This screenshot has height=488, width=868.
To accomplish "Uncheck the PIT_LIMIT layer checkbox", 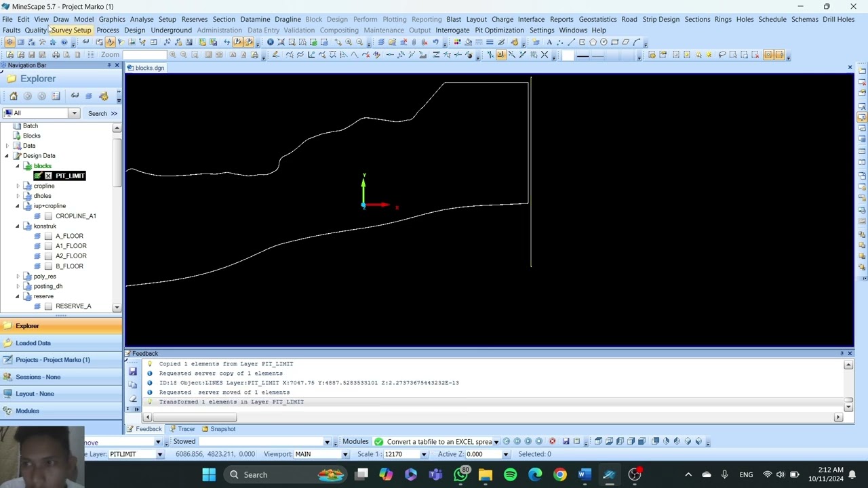I will click(x=48, y=176).
